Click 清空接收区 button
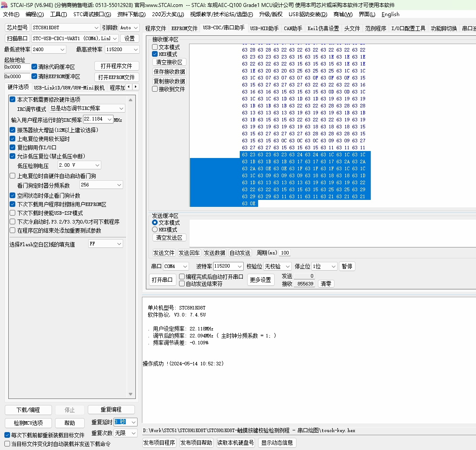 [x=169, y=62]
